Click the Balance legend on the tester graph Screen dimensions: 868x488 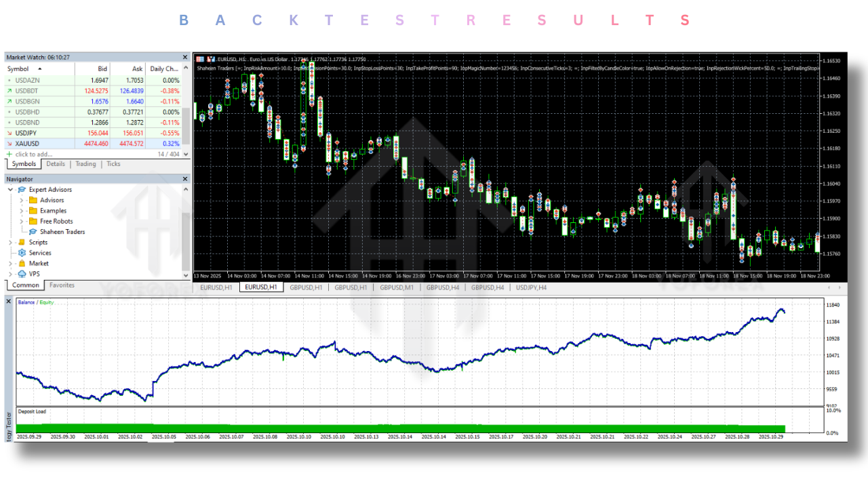(x=27, y=302)
